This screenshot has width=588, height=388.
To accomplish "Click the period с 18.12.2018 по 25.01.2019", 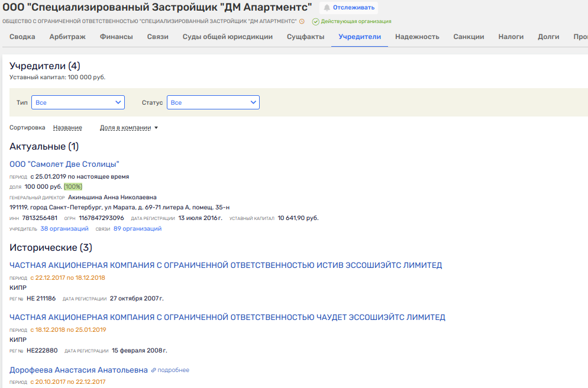I will point(68,330).
